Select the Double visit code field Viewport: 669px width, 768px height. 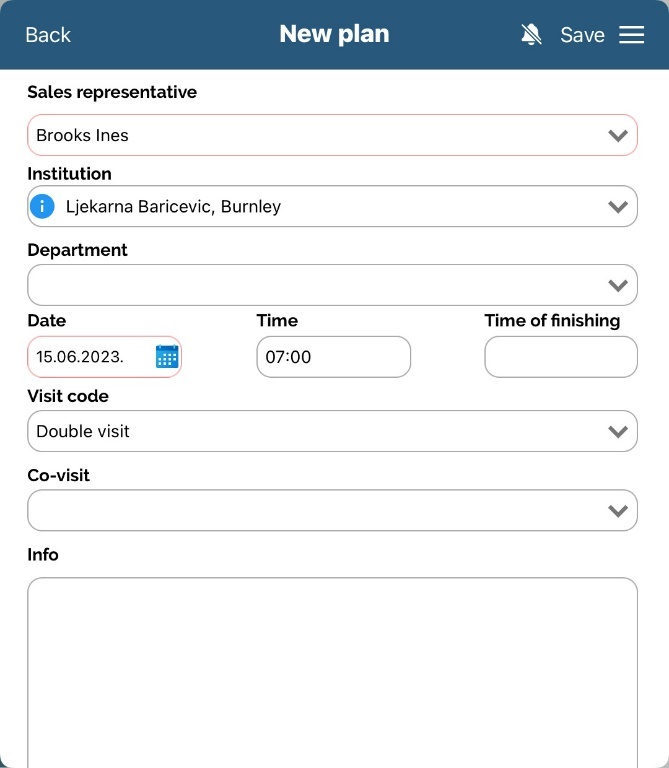pos(300,432)
